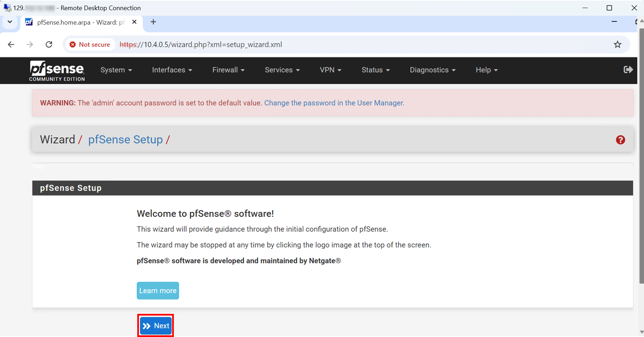This screenshot has height=337, width=644.
Task: Click the 'Wizard' breadcrumb text
Action: click(x=57, y=139)
